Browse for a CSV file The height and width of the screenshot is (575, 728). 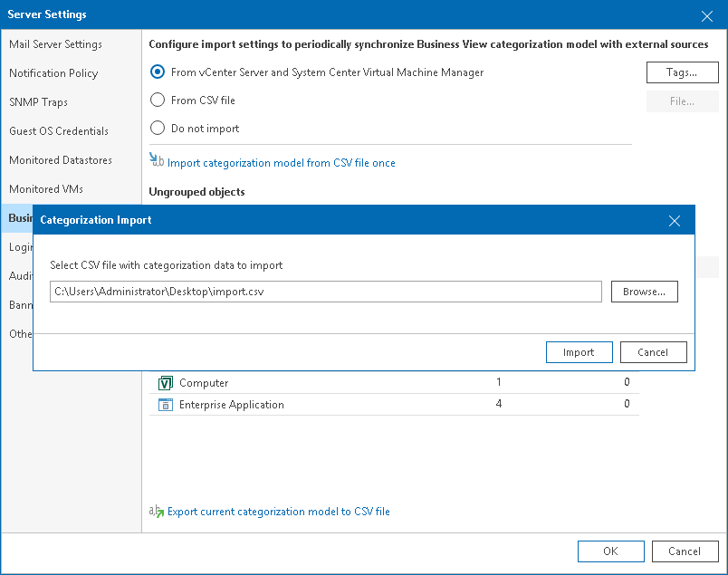coord(644,291)
